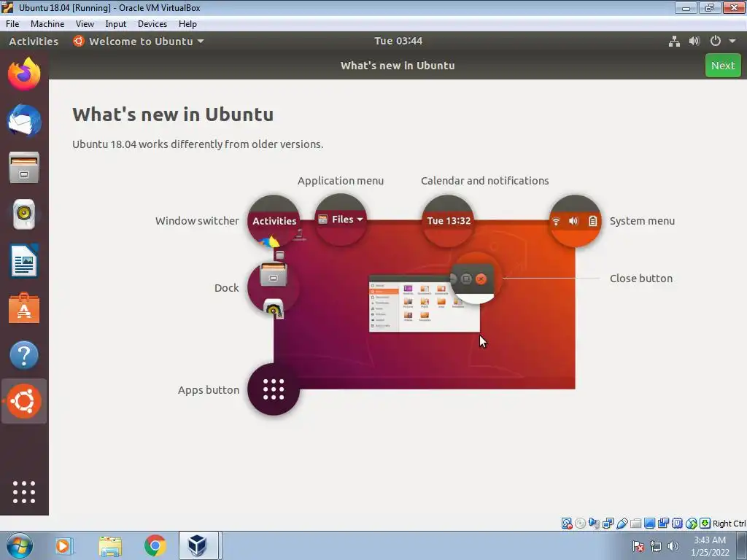
Task: Open Windows Explorer from the taskbar
Action: [x=111, y=545]
